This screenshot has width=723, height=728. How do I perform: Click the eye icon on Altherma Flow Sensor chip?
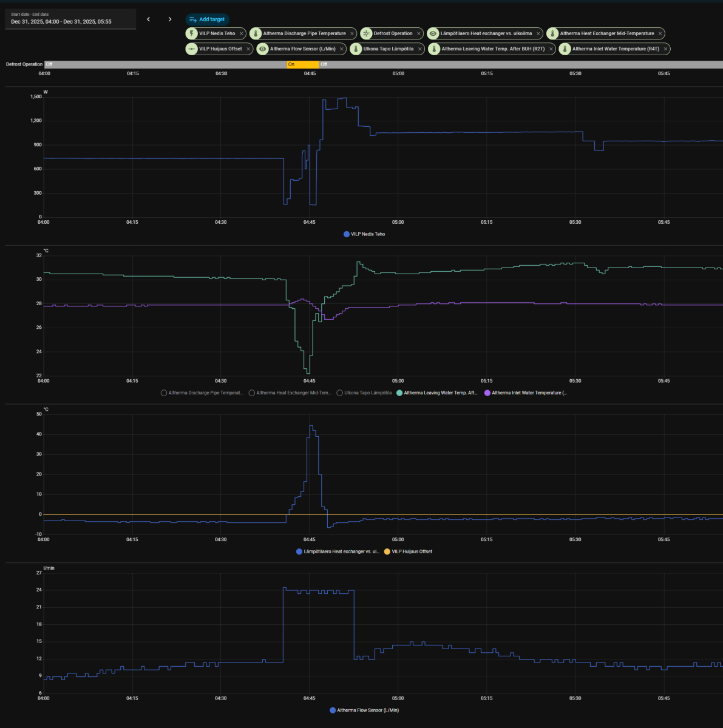point(262,49)
